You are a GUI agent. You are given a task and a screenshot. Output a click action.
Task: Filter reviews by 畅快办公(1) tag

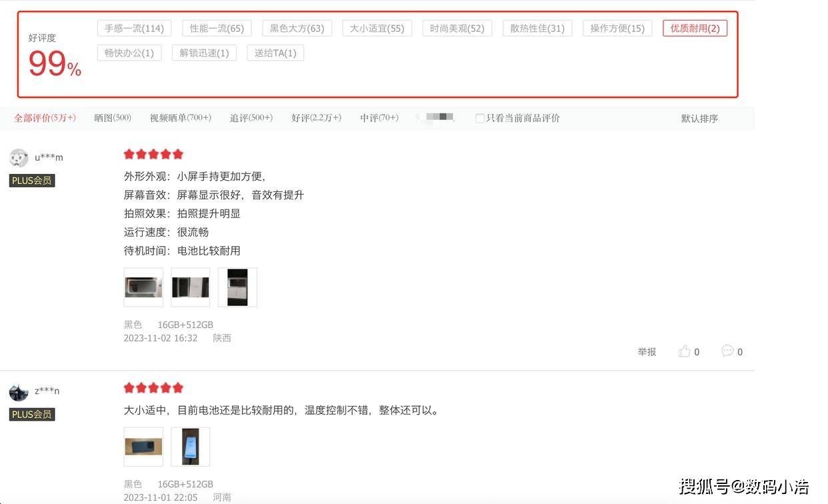click(x=129, y=53)
